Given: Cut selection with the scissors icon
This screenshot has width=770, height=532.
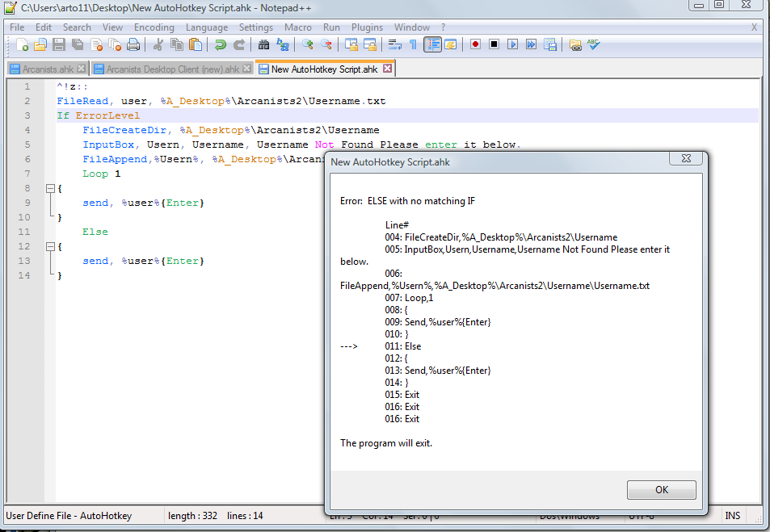Looking at the screenshot, I should (x=158, y=44).
